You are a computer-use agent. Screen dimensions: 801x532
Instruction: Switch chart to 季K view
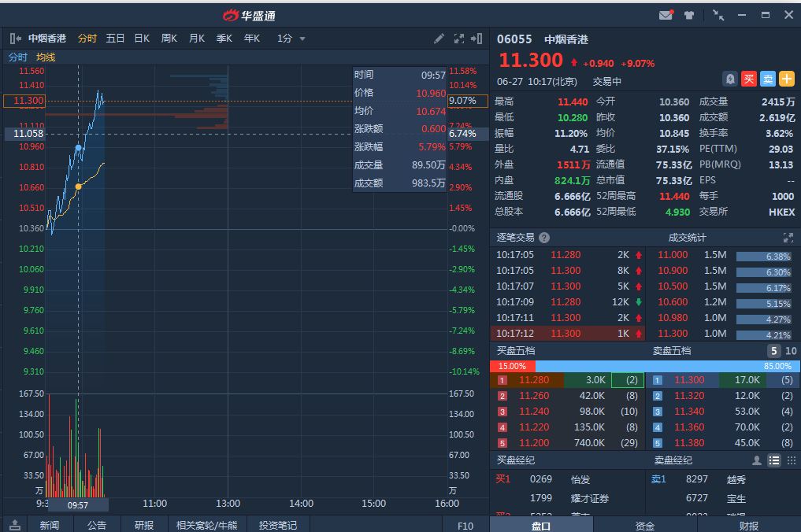224,39
